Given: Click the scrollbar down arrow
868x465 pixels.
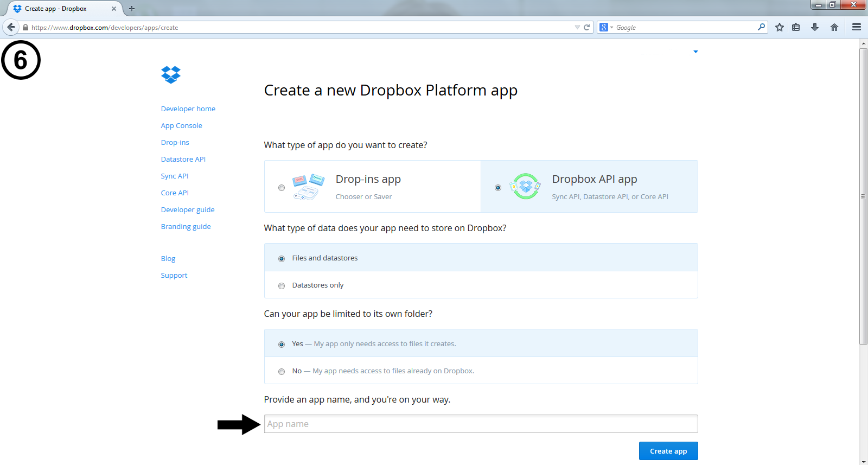Looking at the screenshot, I should pyautogui.click(x=863, y=461).
